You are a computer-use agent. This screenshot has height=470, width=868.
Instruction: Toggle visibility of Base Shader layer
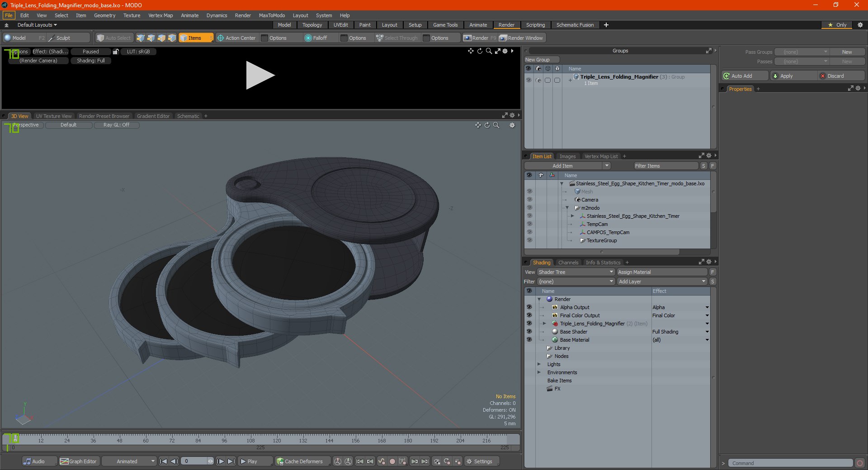[x=529, y=332]
